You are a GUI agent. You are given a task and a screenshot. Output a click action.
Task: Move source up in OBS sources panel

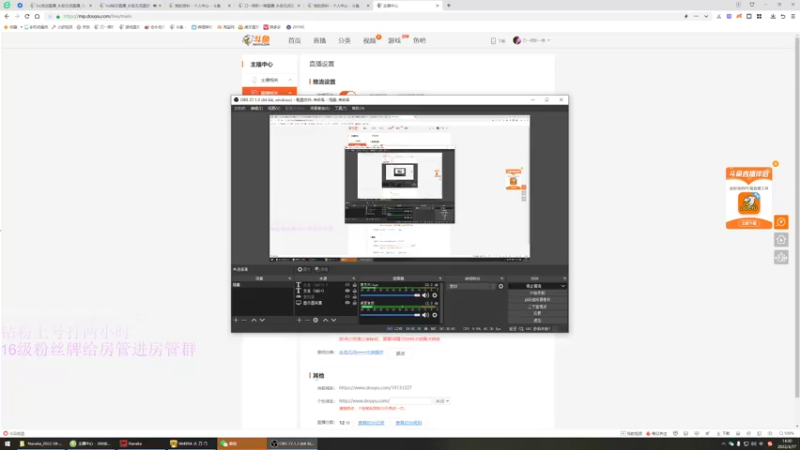tap(325, 320)
